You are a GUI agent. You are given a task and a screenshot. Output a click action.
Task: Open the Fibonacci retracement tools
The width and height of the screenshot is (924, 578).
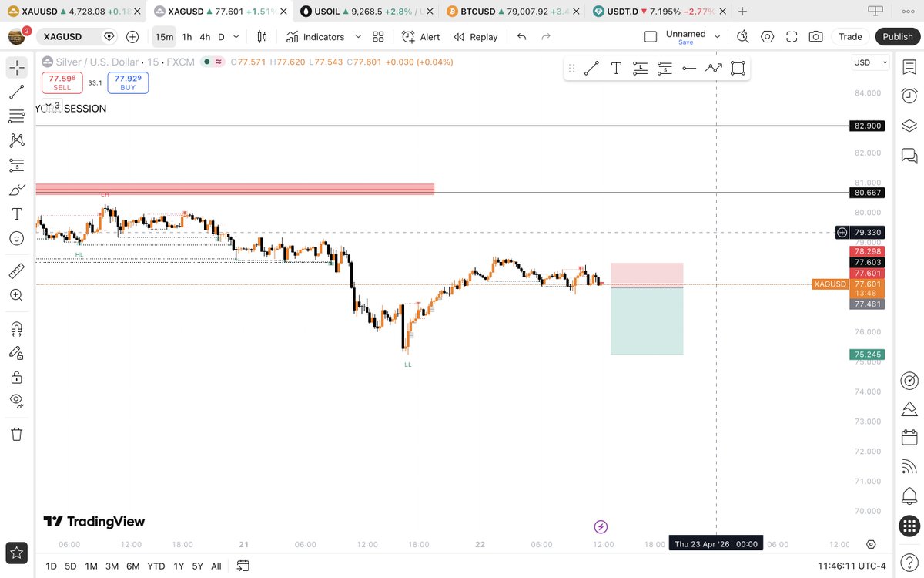click(16, 116)
